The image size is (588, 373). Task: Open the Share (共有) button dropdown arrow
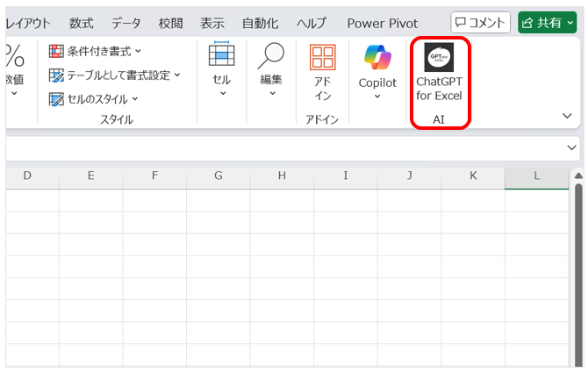coord(570,23)
